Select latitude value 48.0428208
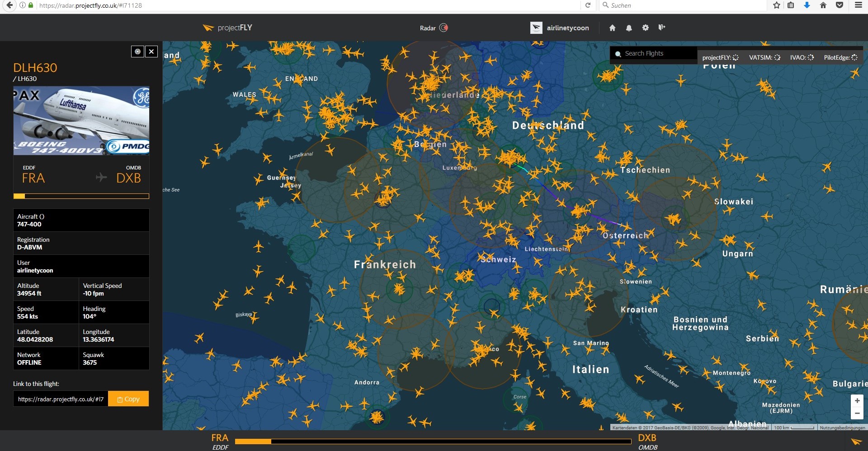The width and height of the screenshot is (868, 451). [x=35, y=339]
